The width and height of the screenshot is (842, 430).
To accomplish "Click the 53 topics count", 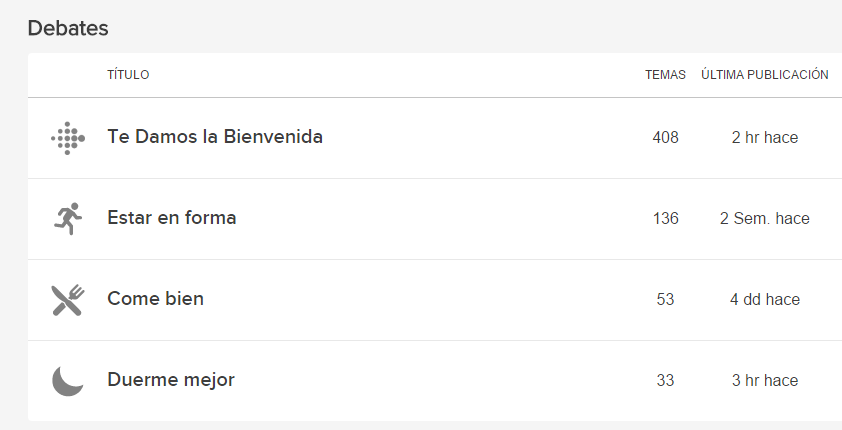I will pos(665,300).
